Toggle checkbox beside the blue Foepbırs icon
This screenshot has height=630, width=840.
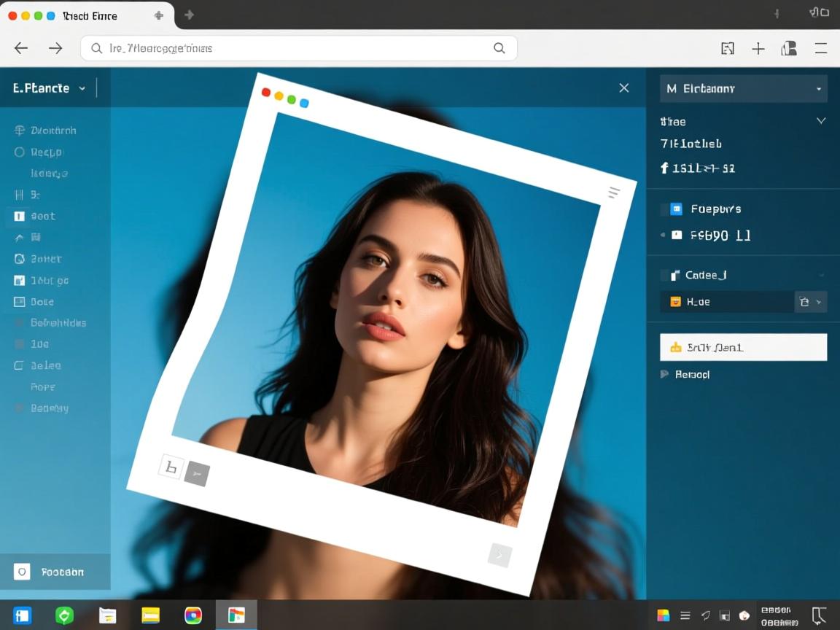(664, 209)
